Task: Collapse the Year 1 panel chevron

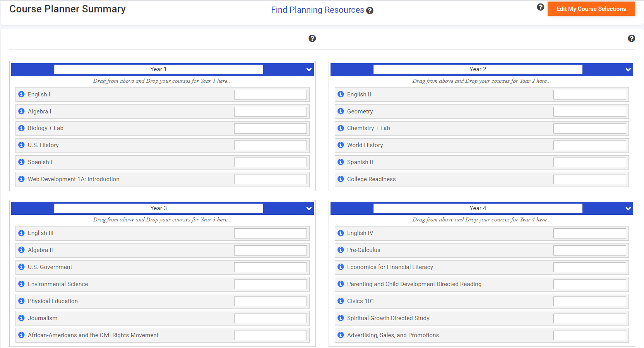Action: click(x=309, y=70)
